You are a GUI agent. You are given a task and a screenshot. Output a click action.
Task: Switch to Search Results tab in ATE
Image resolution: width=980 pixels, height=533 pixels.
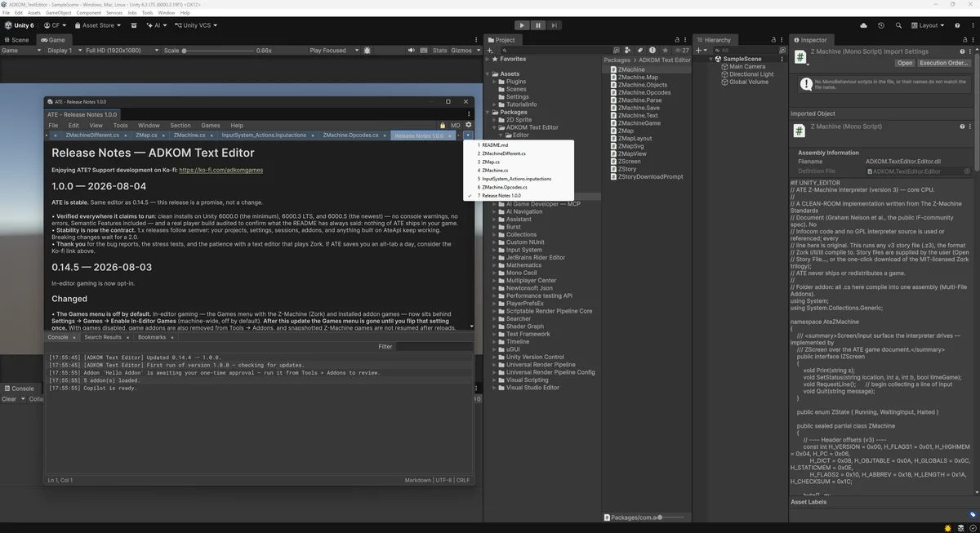[x=102, y=337]
